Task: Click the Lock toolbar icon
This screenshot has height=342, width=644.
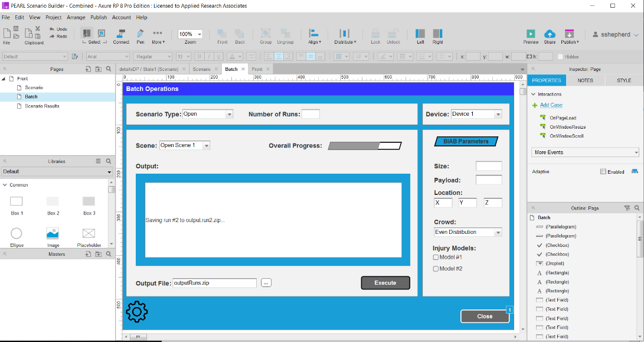Action: click(x=375, y=35)
